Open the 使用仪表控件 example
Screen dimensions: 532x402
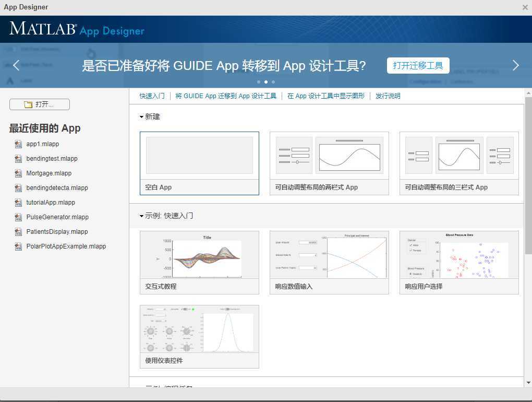(x=199, y=336)
